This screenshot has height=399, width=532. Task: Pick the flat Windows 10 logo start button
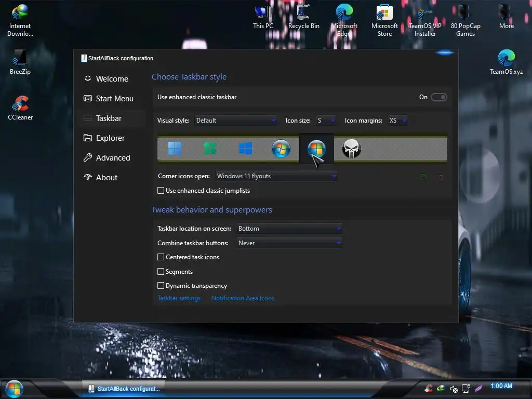point(245,148)
